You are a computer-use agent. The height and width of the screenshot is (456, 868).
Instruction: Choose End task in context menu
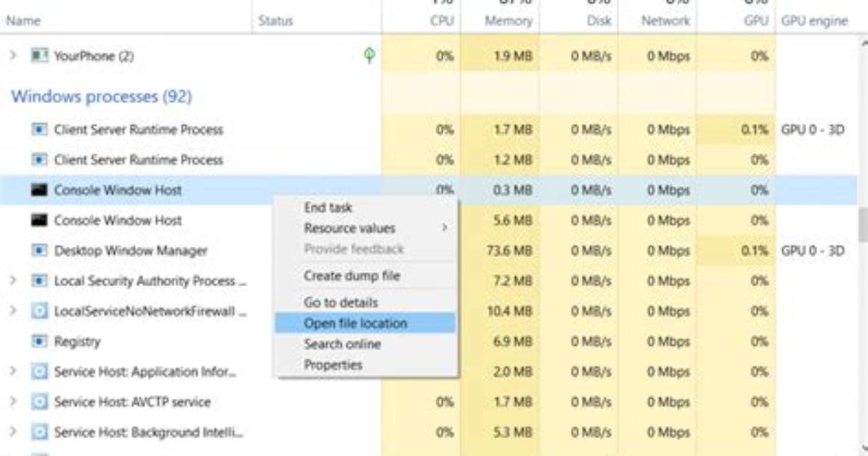pyautogui.click(x=366, y=207)
